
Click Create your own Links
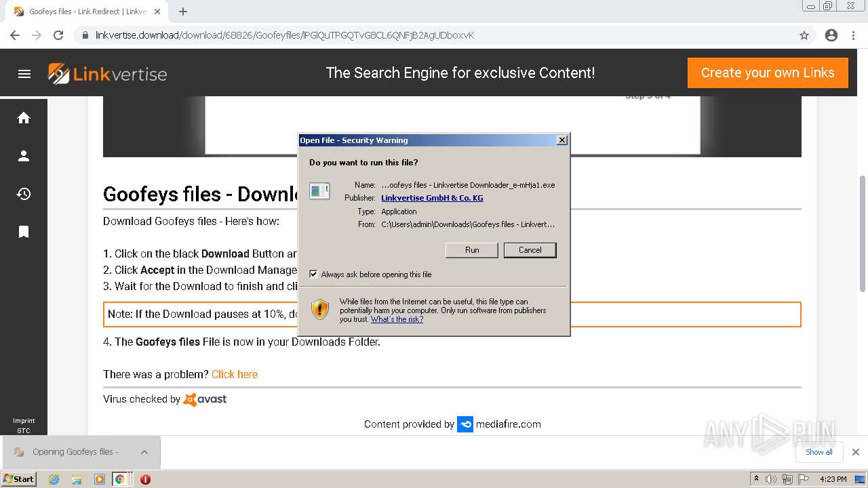[x=768, y=73]
